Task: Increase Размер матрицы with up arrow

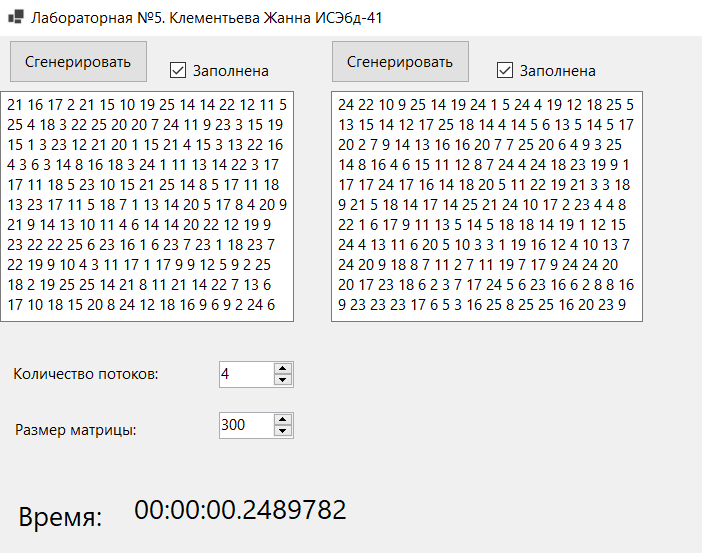Action: 283,419
